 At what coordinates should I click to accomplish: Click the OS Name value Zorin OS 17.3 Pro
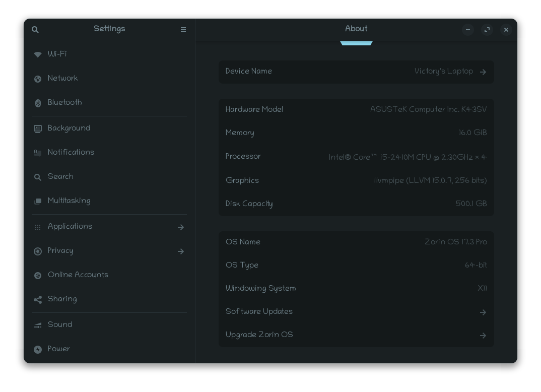(456, 242)
